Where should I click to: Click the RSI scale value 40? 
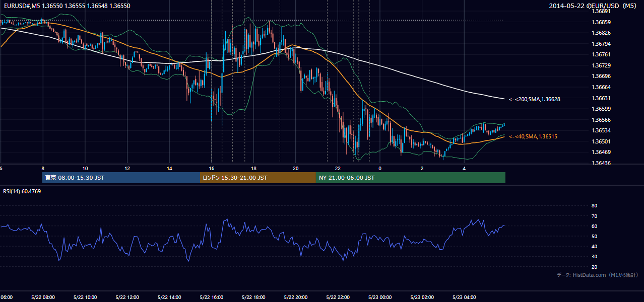[x=594, y=246]
